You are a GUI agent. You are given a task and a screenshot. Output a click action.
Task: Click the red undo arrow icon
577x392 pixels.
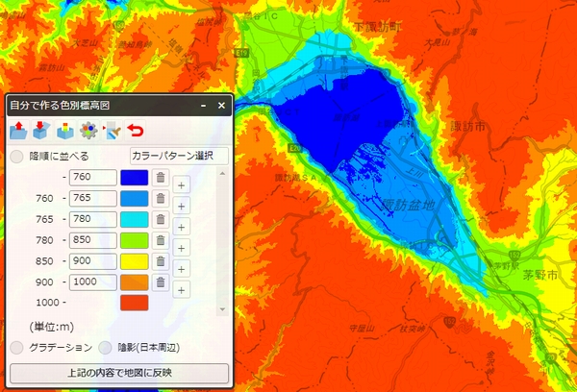tap(136, 131)
